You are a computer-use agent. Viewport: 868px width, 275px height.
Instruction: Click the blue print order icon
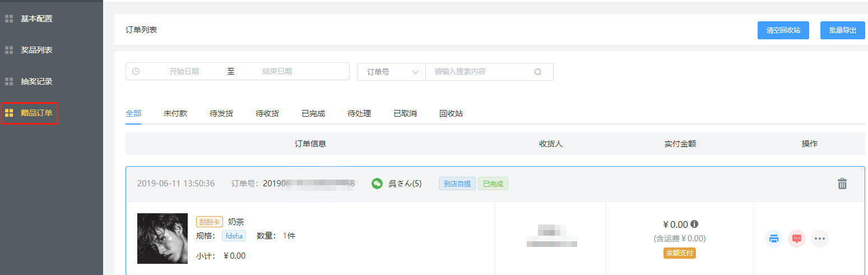pyautogui.click(x=774, y=239)
